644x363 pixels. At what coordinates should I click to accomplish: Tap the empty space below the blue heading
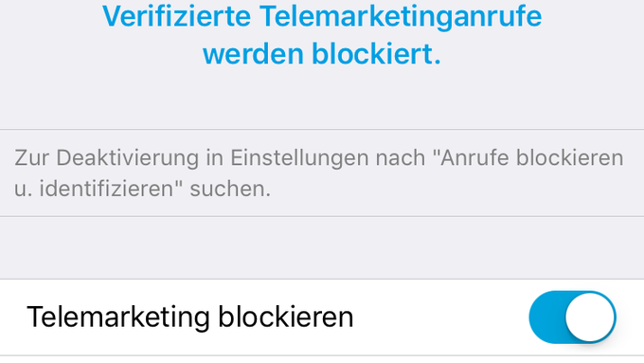(x=322, y=99)
